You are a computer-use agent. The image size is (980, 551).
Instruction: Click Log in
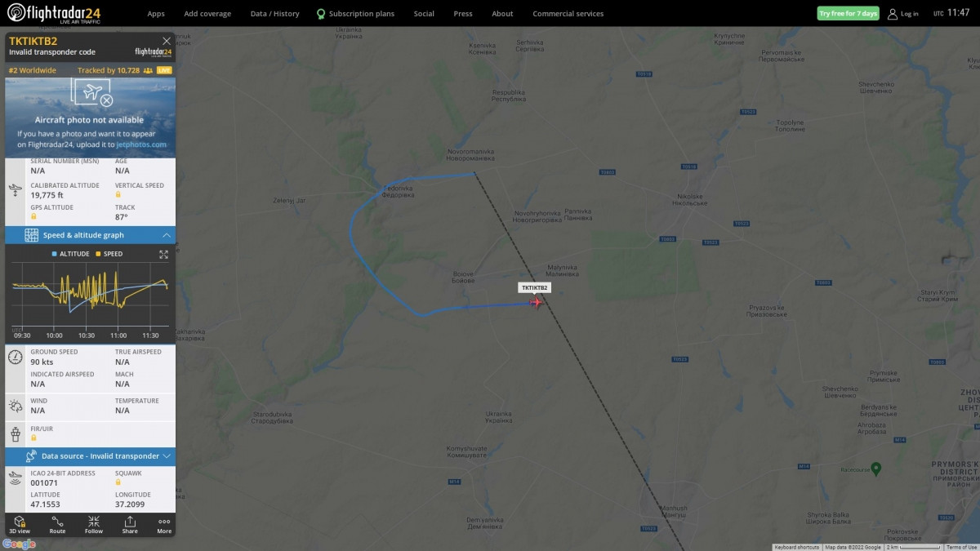[903, 13]
